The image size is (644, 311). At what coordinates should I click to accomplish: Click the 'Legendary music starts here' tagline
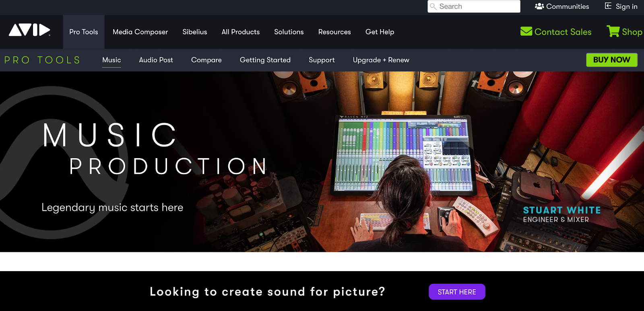112,207
